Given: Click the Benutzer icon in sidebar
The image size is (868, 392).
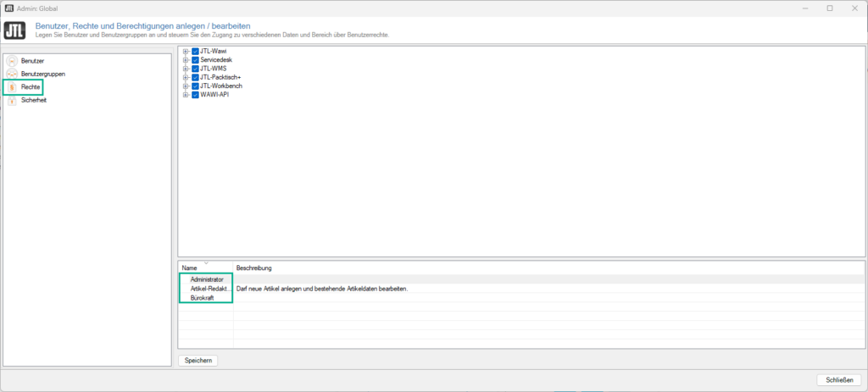Looking at the screenshot, I should coord(12,62).
